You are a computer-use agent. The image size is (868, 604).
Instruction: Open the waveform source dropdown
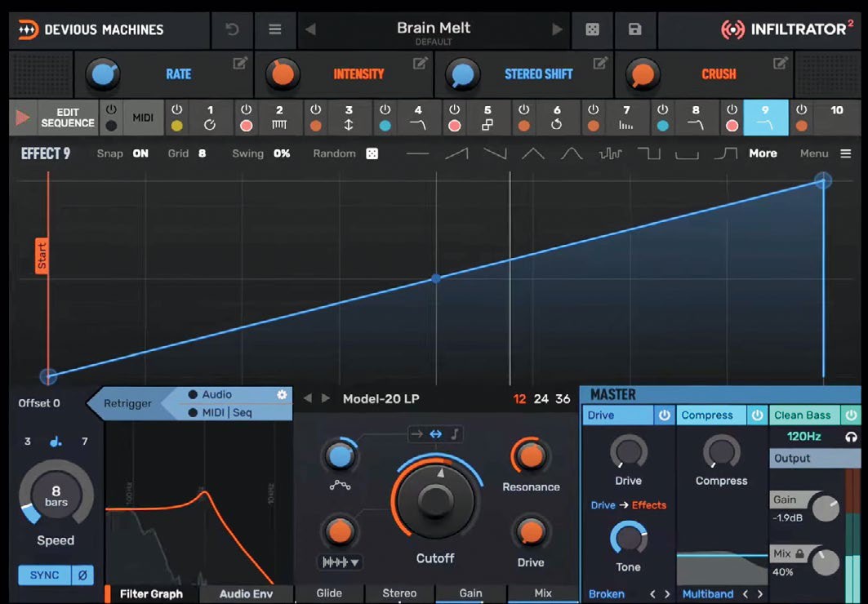[340, 562]
